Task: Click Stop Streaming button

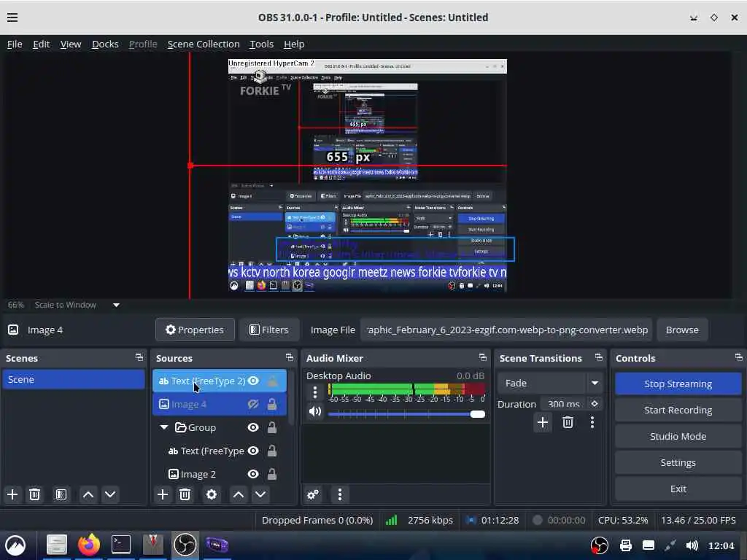Action: click(x=678, y=384)
